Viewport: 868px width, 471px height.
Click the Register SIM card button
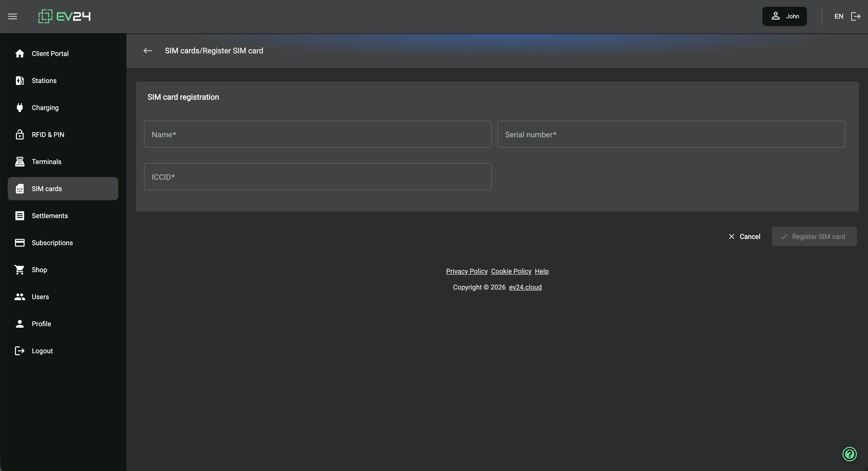pos(814,236)
